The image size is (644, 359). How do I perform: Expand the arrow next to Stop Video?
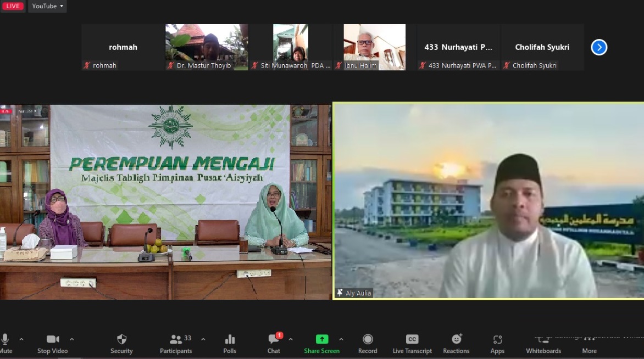pyautogui.click(x=72, y=339)
